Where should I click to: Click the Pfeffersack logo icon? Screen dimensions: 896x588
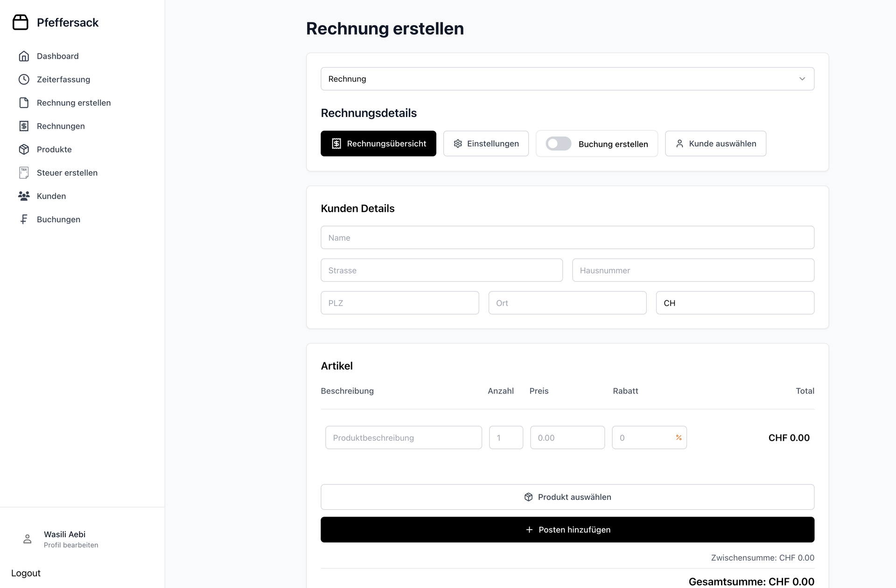(x=21, y=22)
